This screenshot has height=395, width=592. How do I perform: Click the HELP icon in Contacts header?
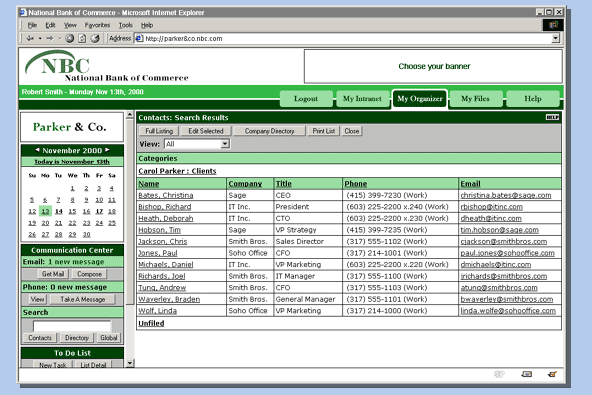tap(552, 117)
